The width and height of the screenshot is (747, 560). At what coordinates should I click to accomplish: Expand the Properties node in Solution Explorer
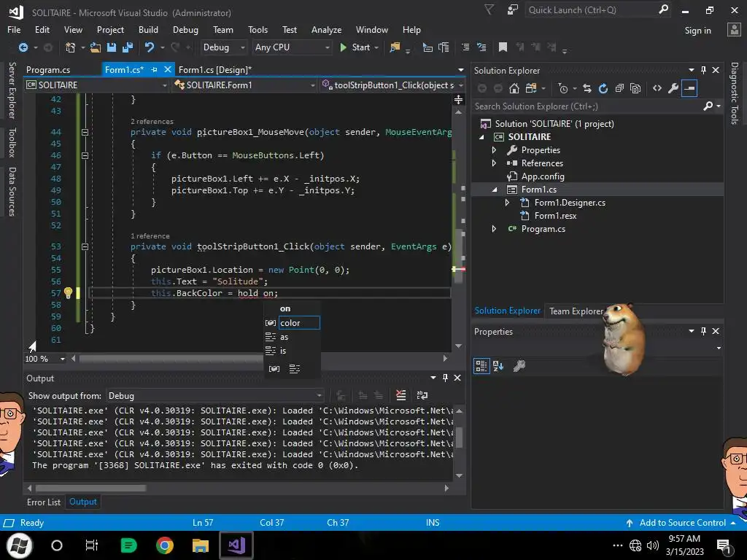pyautogui.click(x=495, y=150)
